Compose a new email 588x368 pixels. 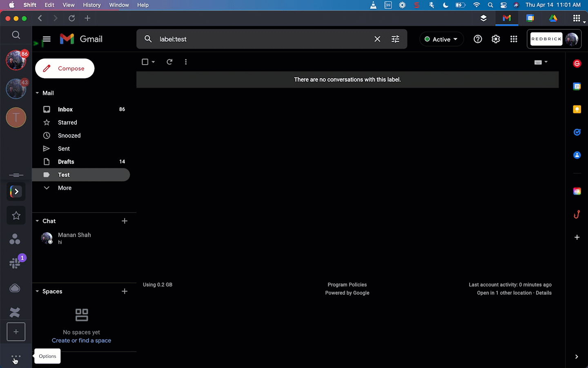pyautogui.click(x=65, y=68)
